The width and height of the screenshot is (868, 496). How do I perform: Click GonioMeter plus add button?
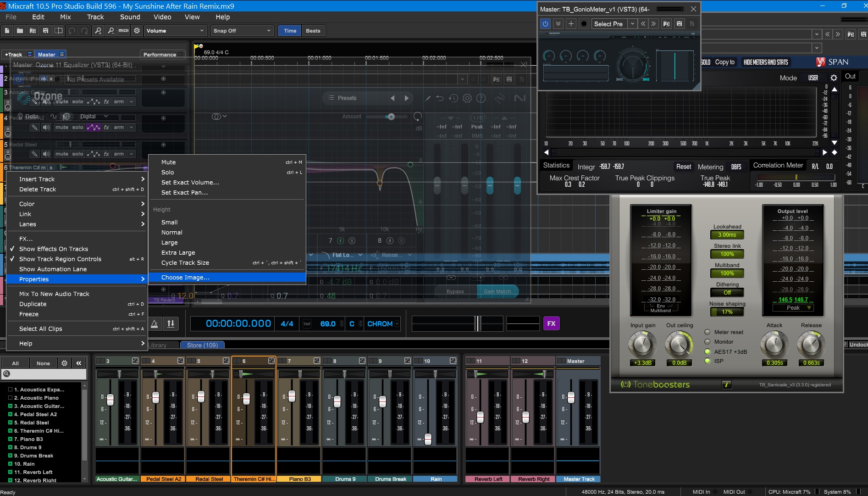tap(571, 23)
